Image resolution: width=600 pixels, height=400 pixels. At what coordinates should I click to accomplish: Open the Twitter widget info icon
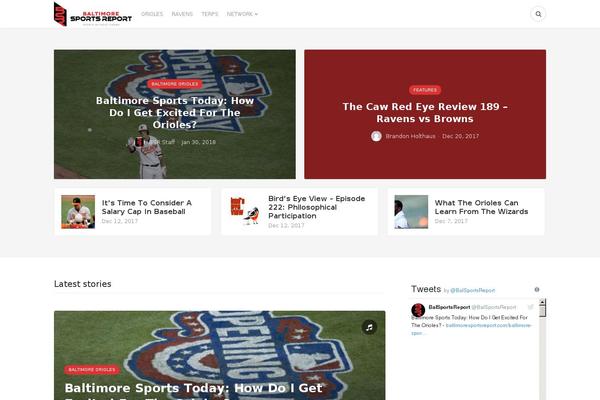pyautogui.click(x=537, y=290)
